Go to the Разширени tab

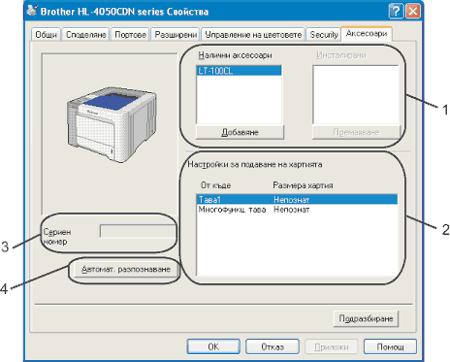176,35
